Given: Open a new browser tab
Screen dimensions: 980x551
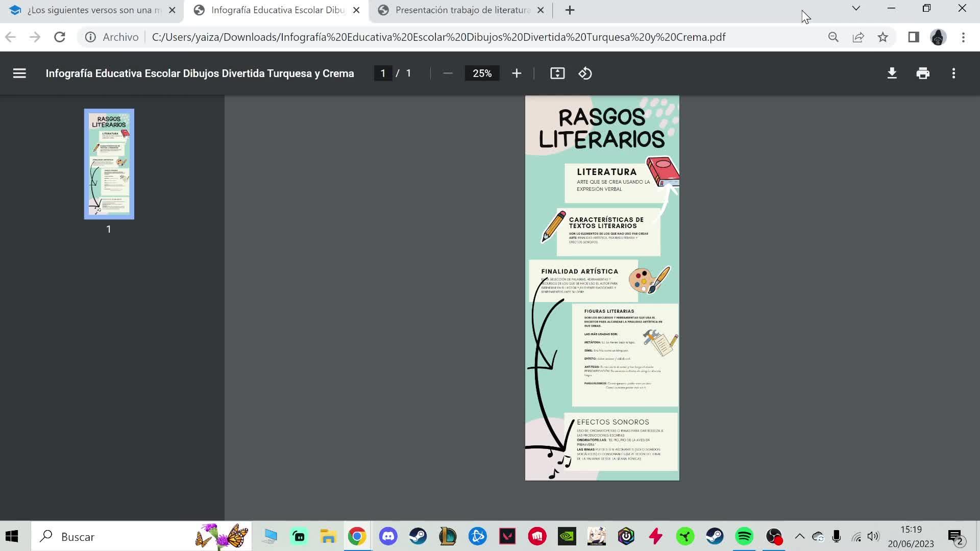Looking at the screenshot, I should [x=570, y=10].
